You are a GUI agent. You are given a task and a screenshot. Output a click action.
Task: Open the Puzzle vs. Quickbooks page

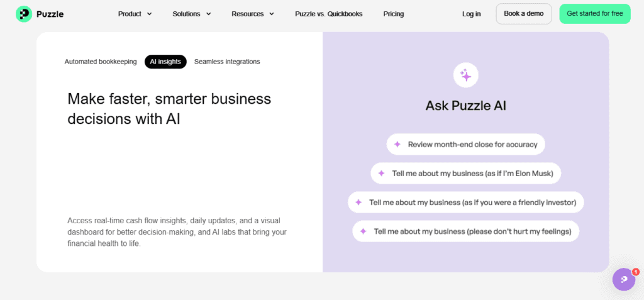point(328,14)
